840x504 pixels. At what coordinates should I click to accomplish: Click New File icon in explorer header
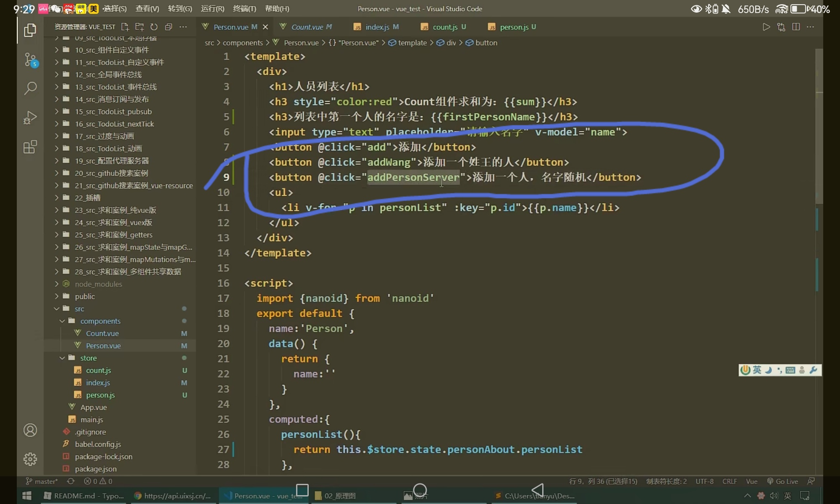tap(125, 27)
